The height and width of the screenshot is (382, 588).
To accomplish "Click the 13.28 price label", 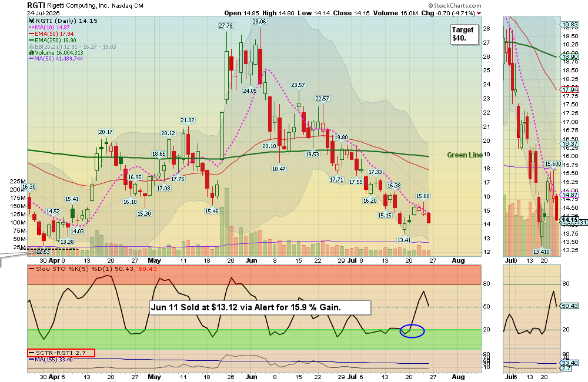I will click(67, 242).
